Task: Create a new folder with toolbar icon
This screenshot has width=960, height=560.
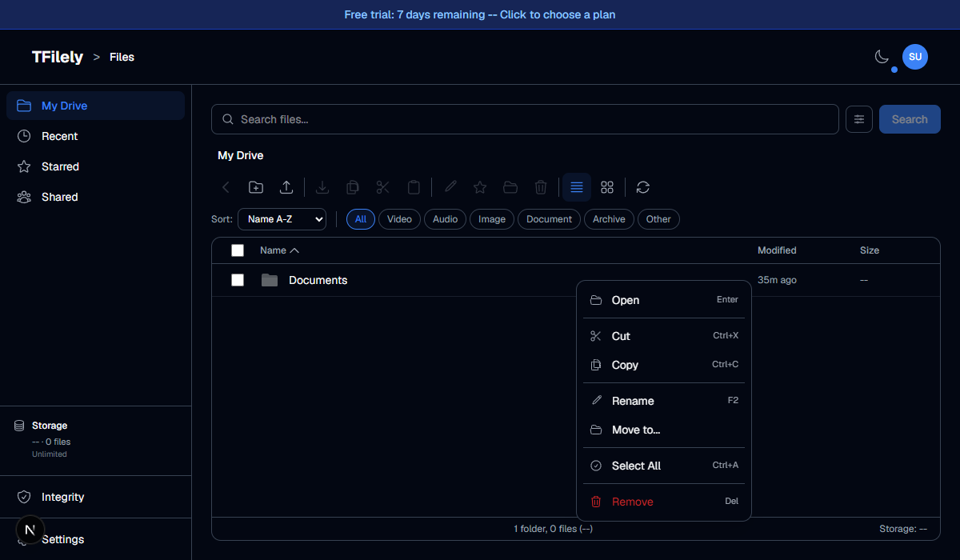Action: click(256, 187)
